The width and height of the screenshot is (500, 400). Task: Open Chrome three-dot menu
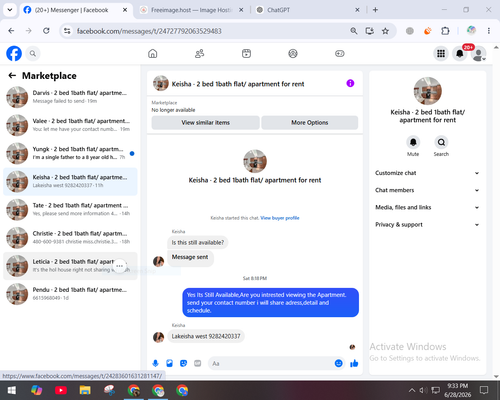point(489,31)
